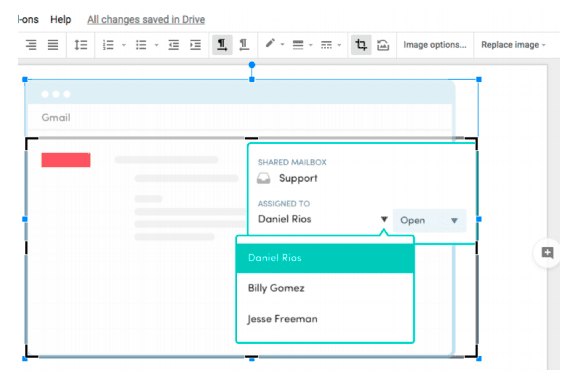Click the Gmail text in image
The width and height of the screenshot is (576, 390).
56,118
